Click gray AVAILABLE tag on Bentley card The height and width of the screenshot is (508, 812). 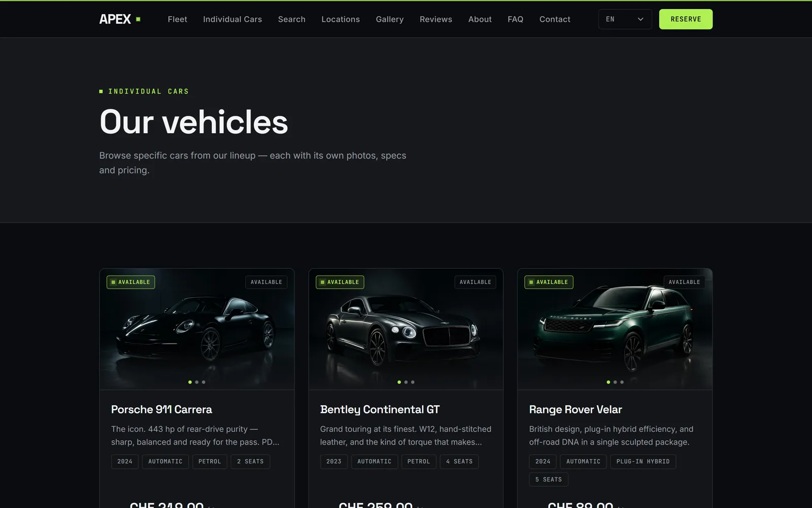tap(476, 282)
